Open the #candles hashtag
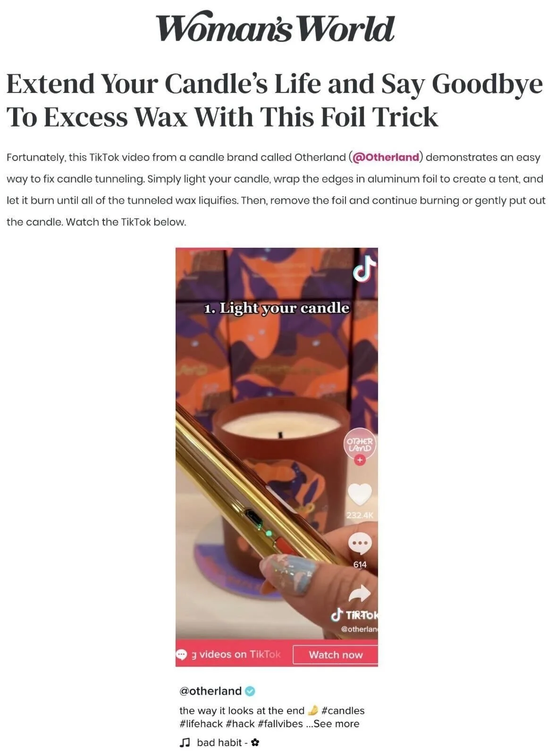This screenshot has height=756, width=557. [343, 710]
